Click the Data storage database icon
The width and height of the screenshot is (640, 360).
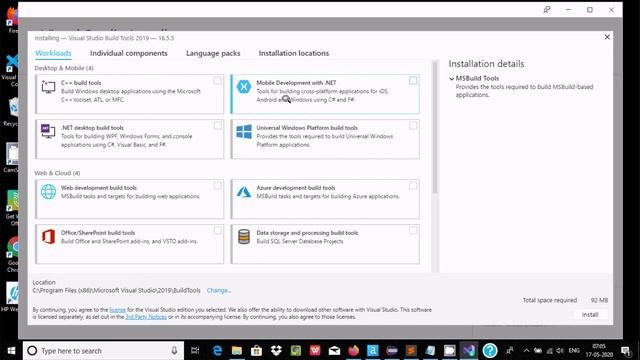(244, 236)
